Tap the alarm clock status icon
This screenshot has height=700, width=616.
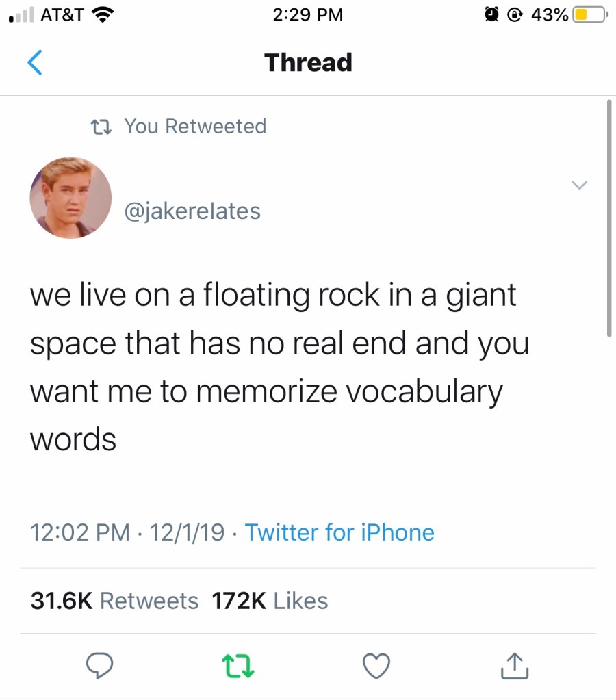(491, 14)
